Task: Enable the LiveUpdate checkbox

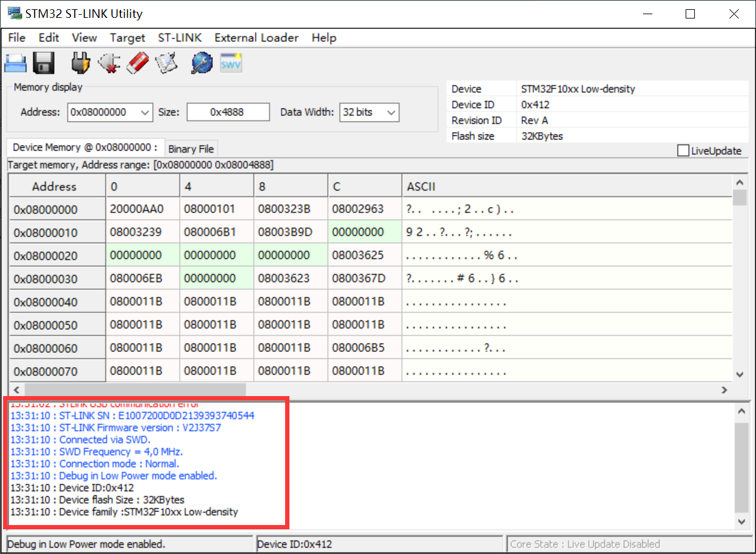Action: (x=683, y=151)
